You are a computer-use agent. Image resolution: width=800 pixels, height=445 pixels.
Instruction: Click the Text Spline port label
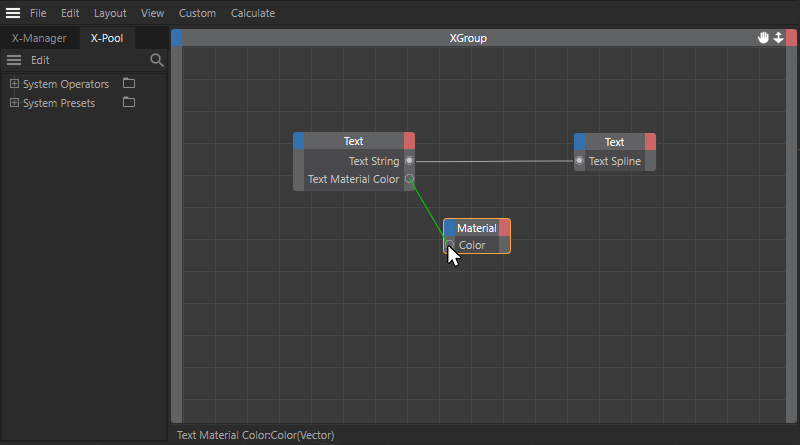(615, 161)
